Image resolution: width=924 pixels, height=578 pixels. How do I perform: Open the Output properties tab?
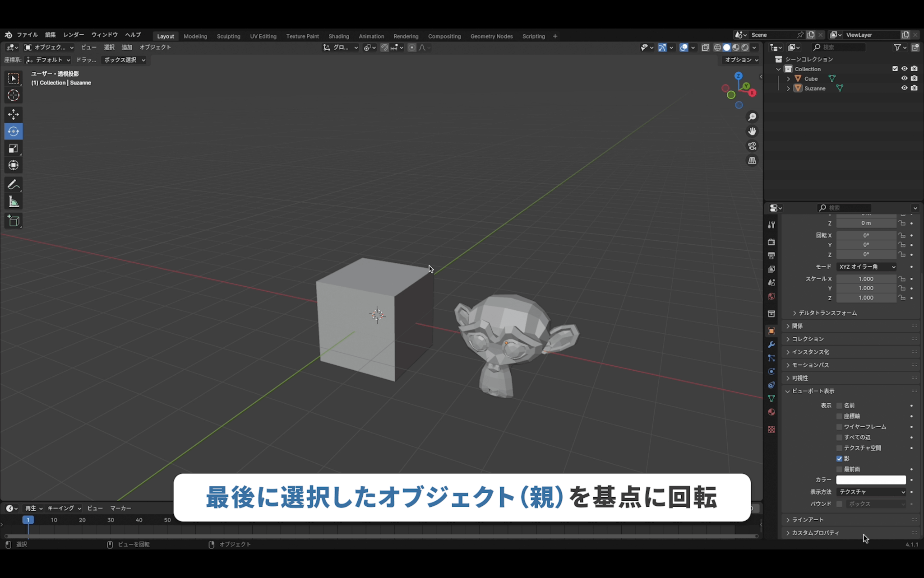coord(772,256)
